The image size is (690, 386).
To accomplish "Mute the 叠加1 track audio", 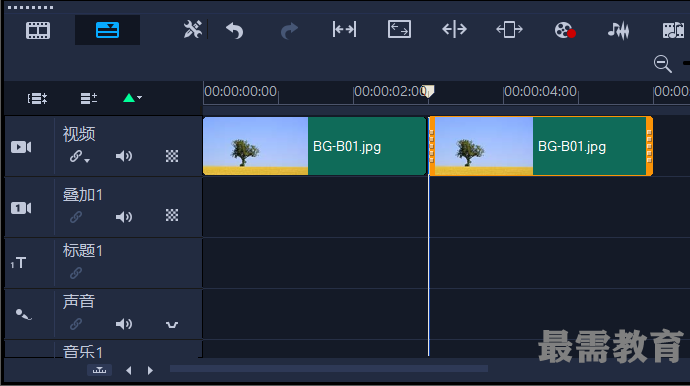I will point(124,217).
